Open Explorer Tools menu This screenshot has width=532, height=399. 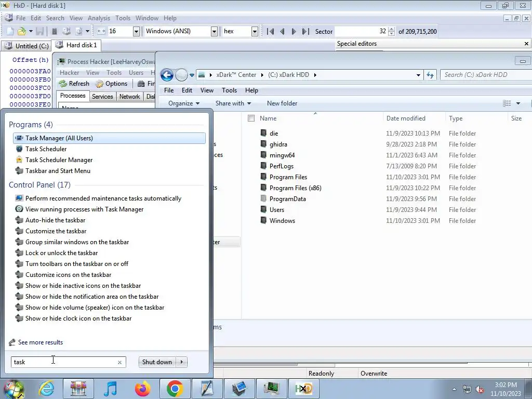click(229, 90)
